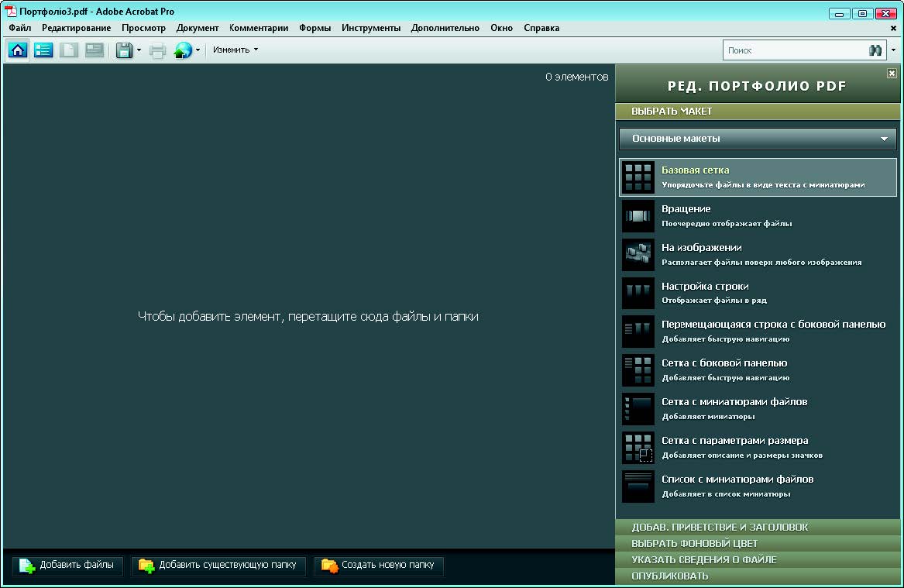Image resolution: width=904 pixels, height=588 pixels.
Task: Select Перемещающаяся строка с боковой панелью title
Action: pos(773,324)
